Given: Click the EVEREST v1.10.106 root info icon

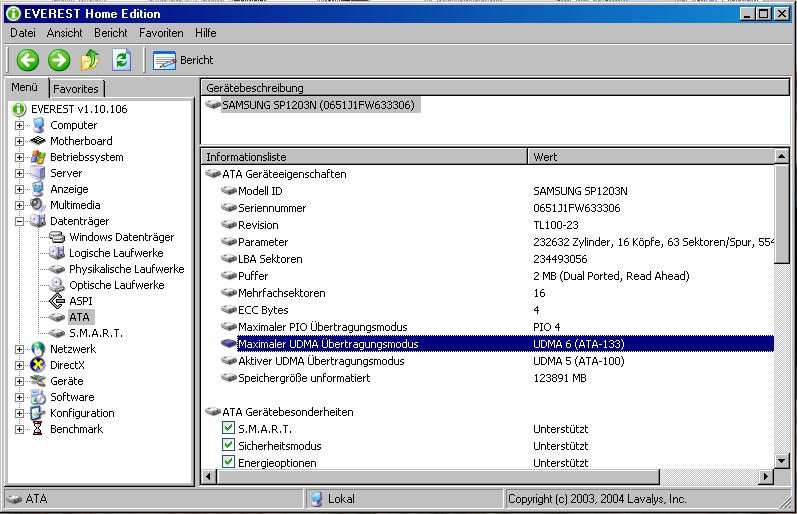Looking at the screenshot, I should click(19, 109).
